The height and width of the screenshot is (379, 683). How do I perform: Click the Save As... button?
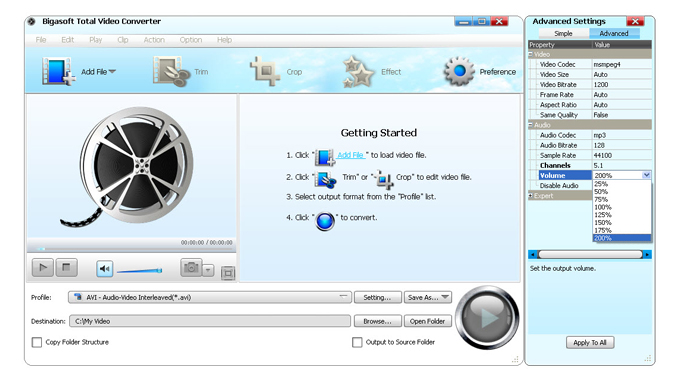click(x=428, y=298)
